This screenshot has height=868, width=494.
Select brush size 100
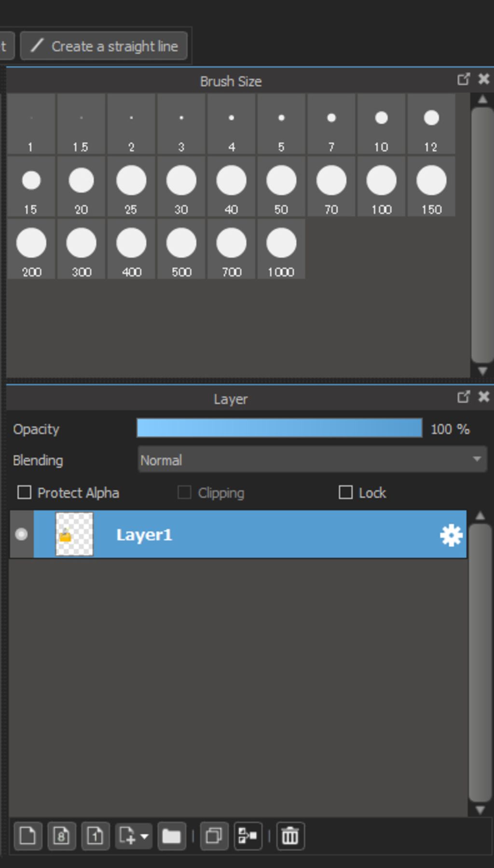point(382,187)
